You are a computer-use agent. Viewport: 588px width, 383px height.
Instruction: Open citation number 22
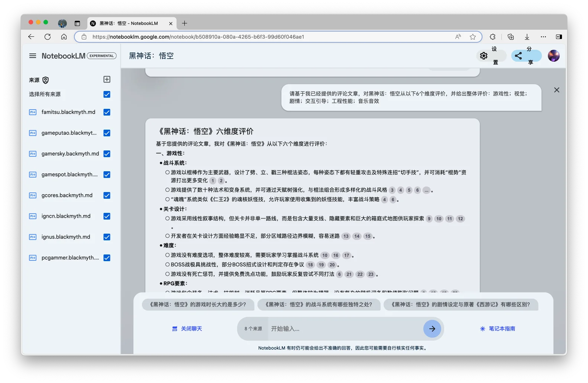coord(360,275)
